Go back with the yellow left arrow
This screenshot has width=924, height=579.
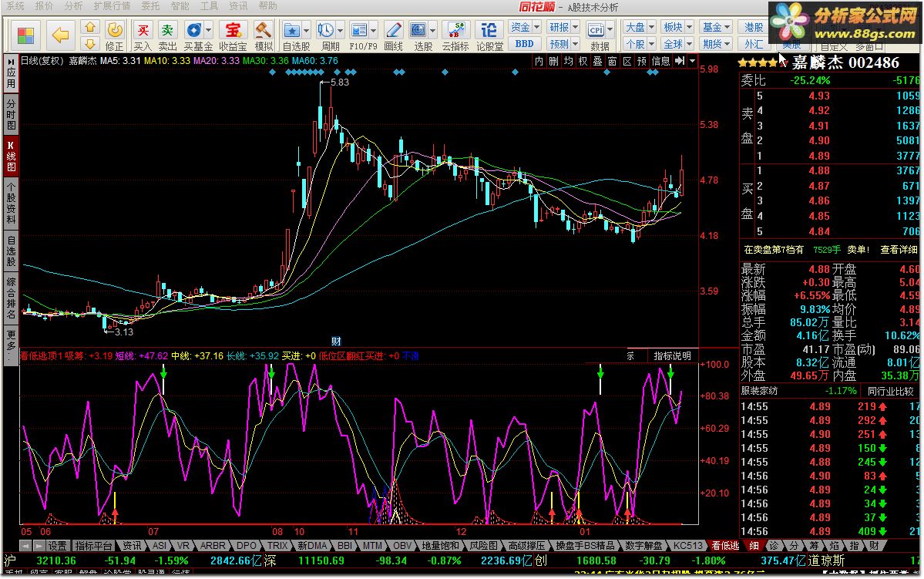pos(59,35)
